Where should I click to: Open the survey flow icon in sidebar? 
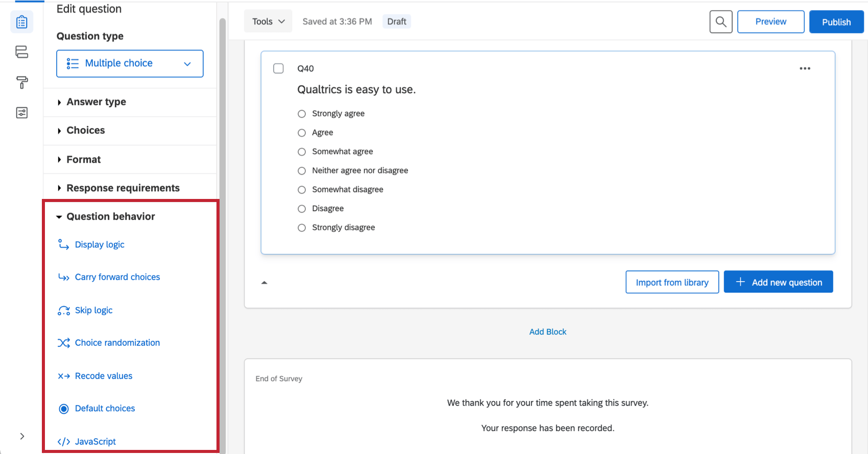click(22, 52)
